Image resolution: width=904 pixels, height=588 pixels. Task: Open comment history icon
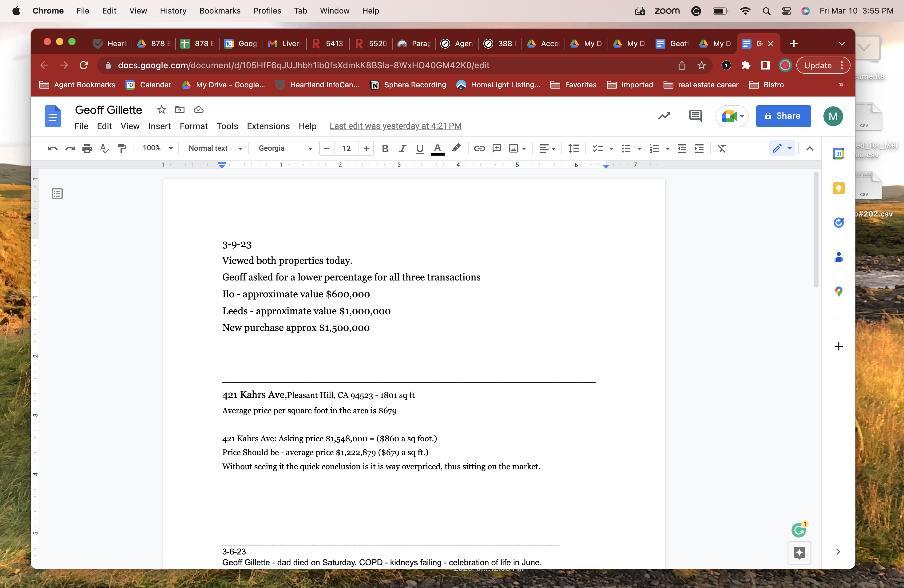[x=695, y=116]
